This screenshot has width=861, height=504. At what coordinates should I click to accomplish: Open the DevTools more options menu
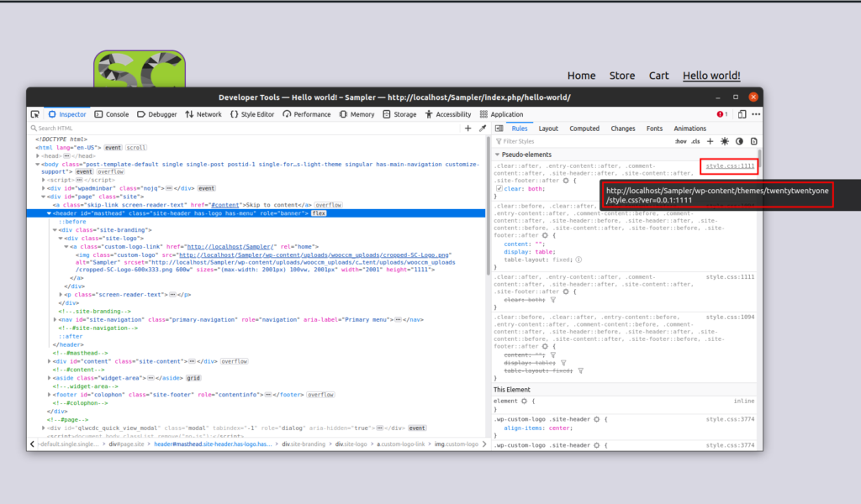[756, 114]
